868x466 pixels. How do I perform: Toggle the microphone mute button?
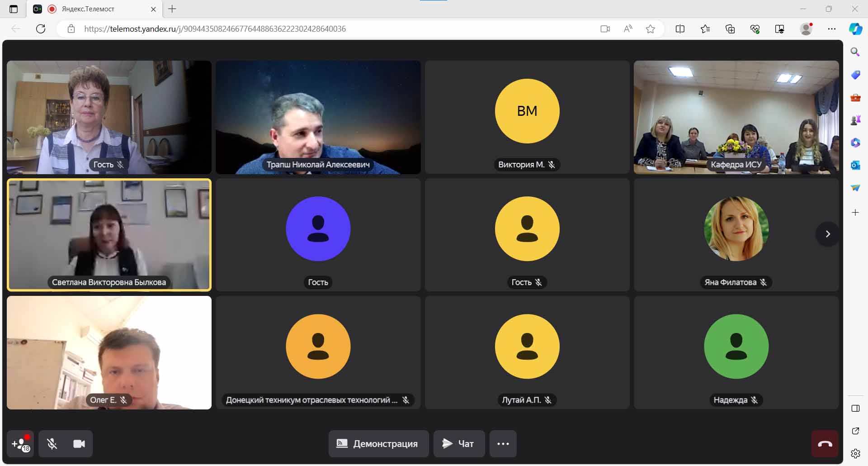(52, 444)
